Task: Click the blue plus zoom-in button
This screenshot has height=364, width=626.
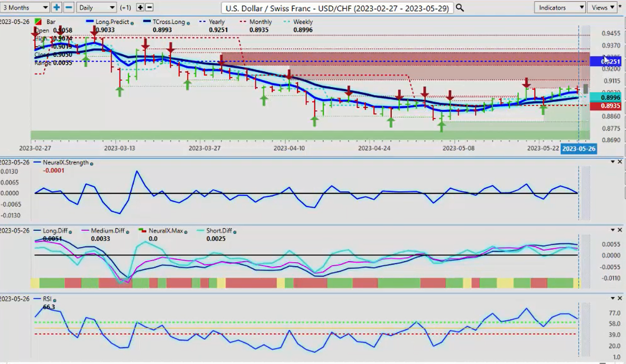Action: pyautogui.click(x=56, y=8)
